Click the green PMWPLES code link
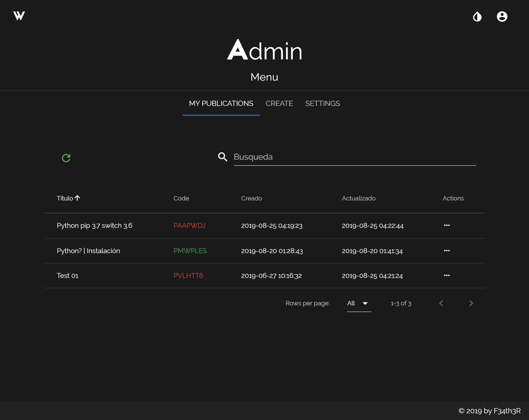Viewport: 529px width, 420px height. tap(190, 251)
